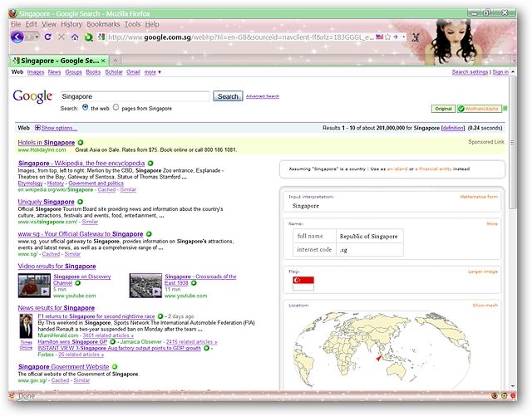Bookmark this page with the star icon
The height and width of the screenshot is (416, 532).
(x=388, y=37)
